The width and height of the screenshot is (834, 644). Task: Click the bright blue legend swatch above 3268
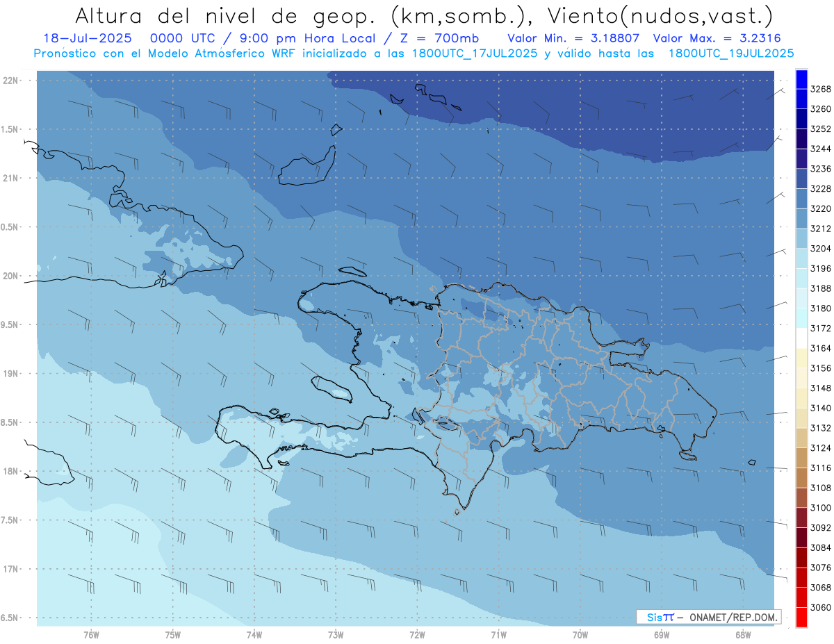(801, 79)
